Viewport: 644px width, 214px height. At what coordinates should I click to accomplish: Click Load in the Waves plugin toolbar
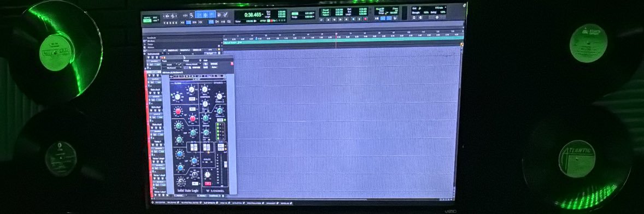[x=209, y=76]
